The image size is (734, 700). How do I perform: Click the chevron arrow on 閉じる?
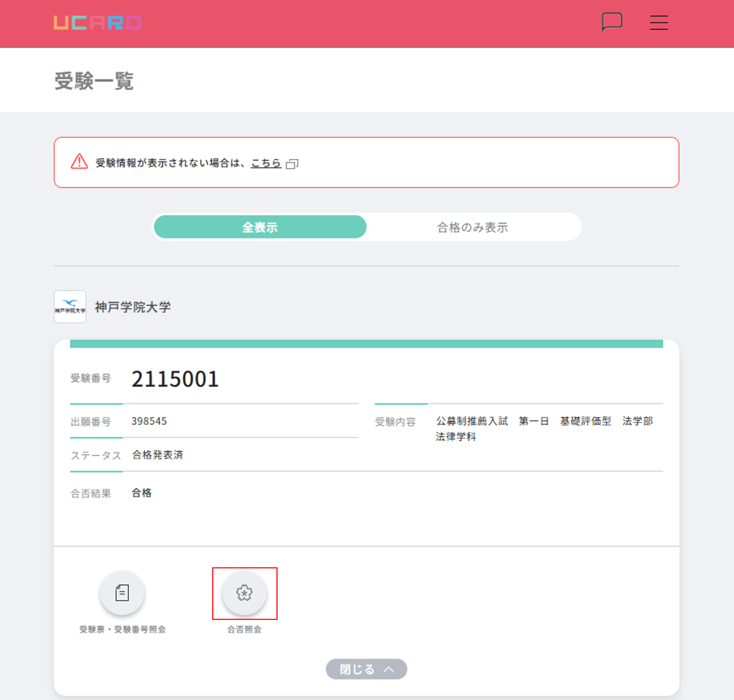[x=389, y=669]
